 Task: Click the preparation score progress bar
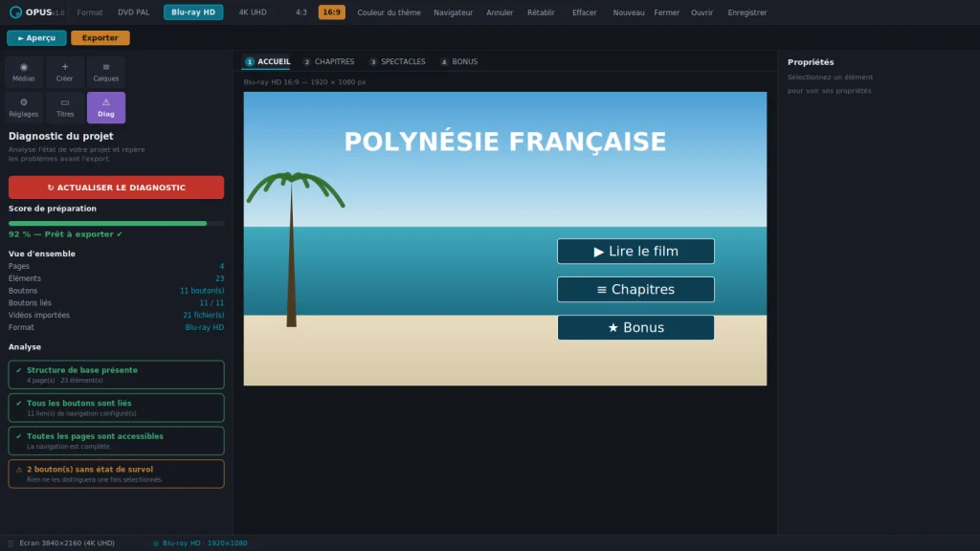pos(116,223)
